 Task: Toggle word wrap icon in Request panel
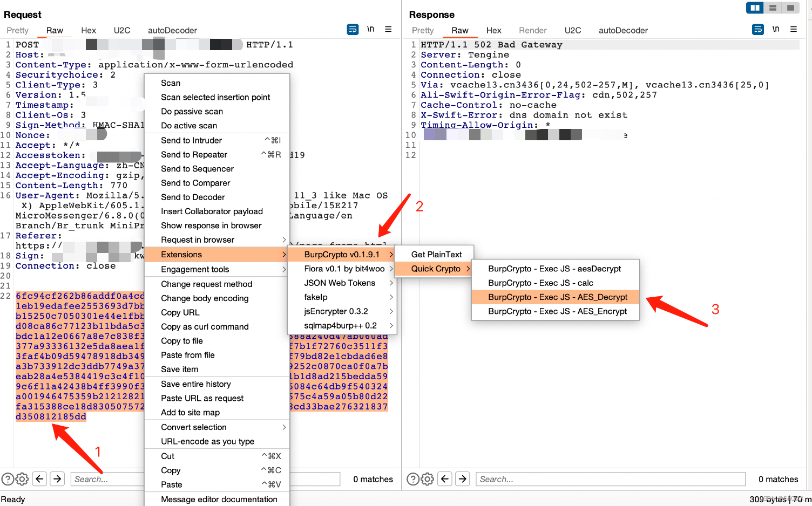click(x=353, y=29)
